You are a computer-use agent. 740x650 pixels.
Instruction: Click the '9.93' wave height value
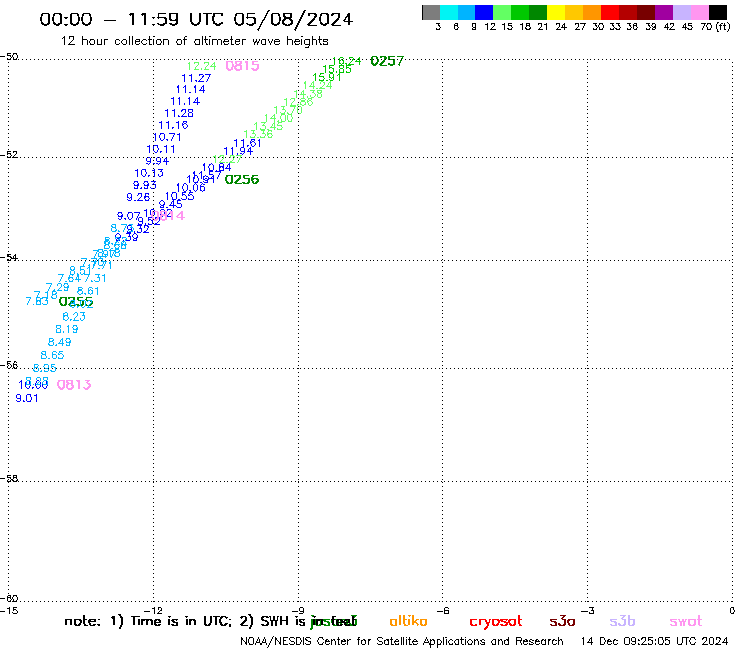(144, 186)
